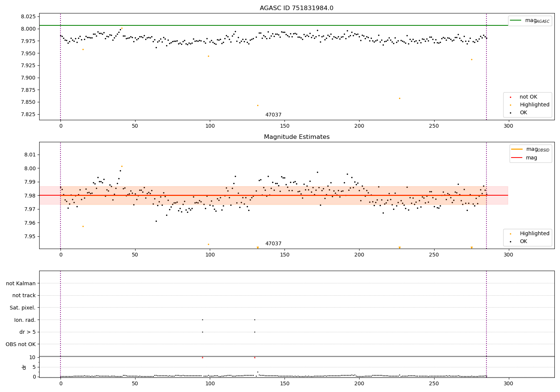Click the 'OBS not OK' flag row label
The image size is (560, 392).
[21, 344]
